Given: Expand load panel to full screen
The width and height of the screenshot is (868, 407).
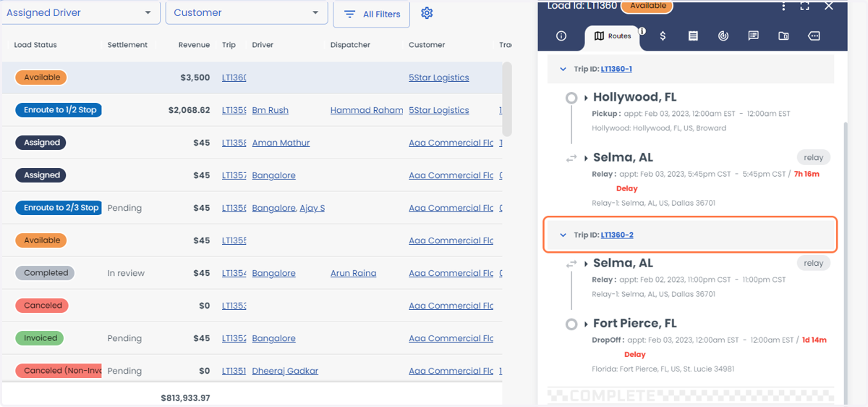Looking at the screenshot, I should point(804,6).
